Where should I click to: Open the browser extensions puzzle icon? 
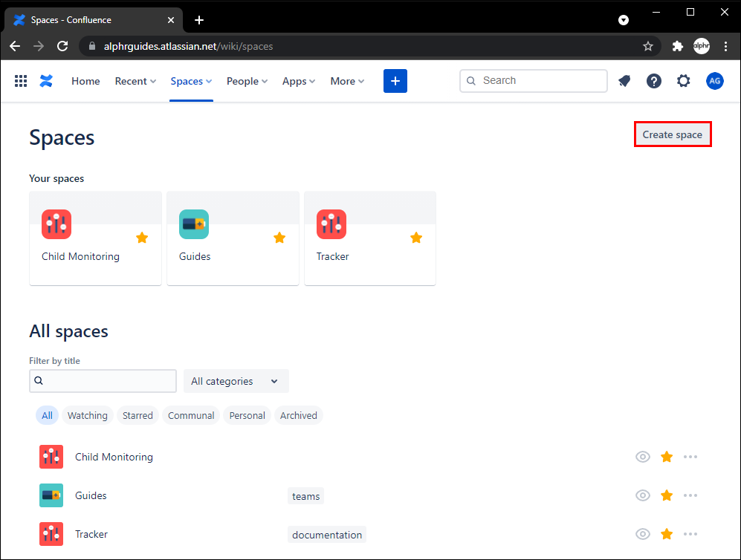tap(677, 46)
